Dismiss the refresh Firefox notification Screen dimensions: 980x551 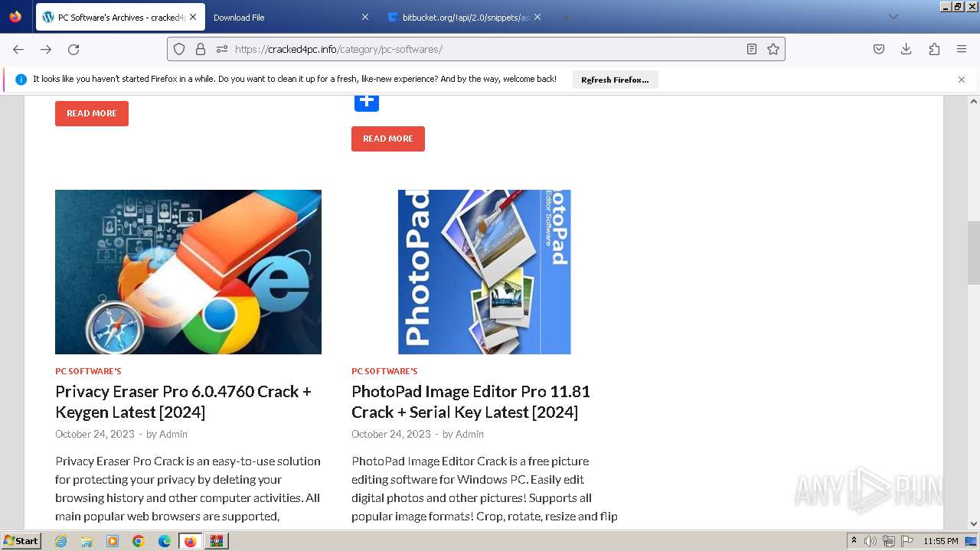click(962, 80)
